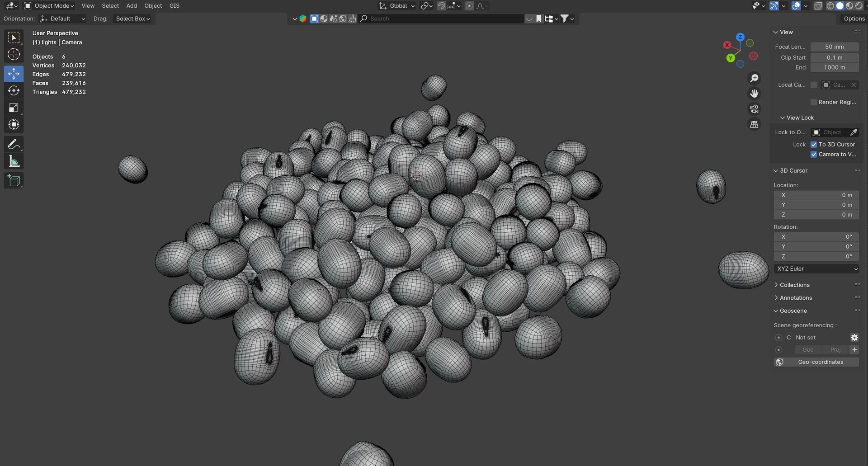Activate the Move tool
The image size is (868, 466).
(14, 74)
